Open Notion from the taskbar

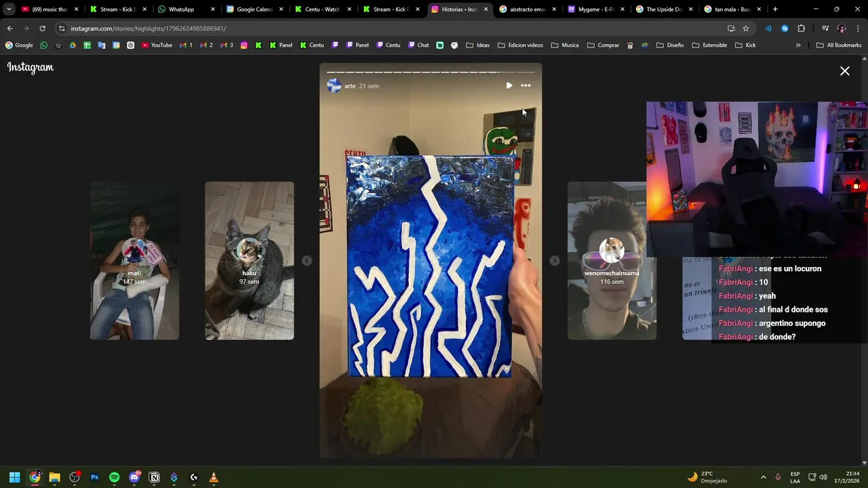154,477
